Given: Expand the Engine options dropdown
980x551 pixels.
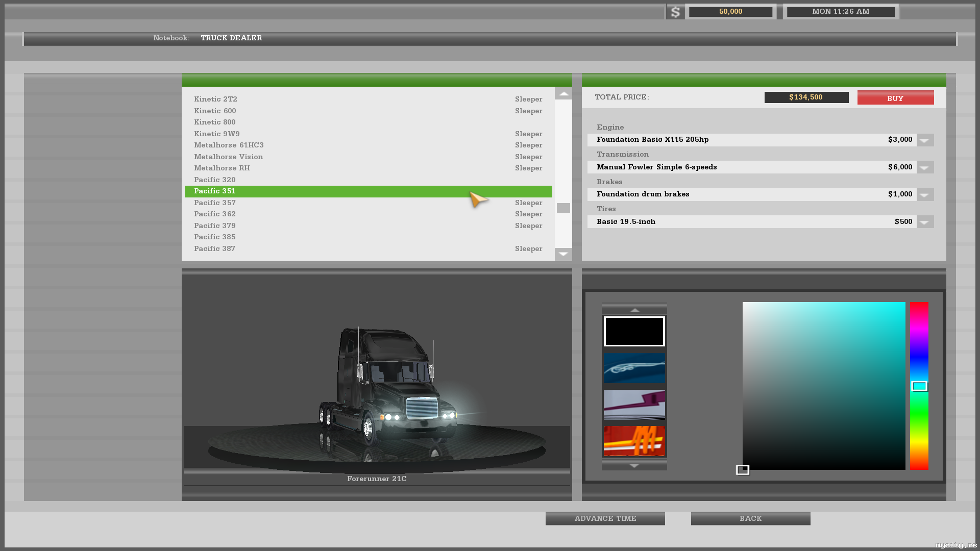Looking at the screenshot, I should tap(924, 140).
